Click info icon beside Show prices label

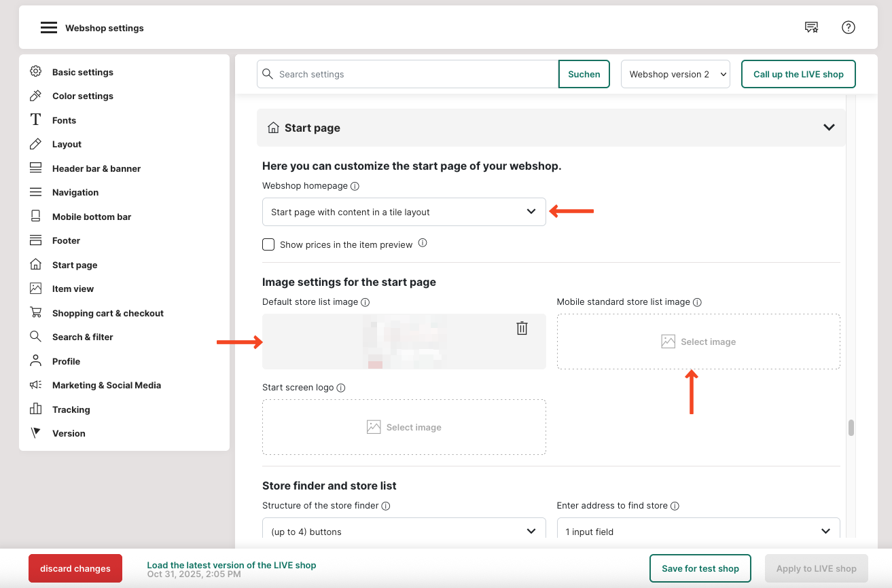[423, 243]
